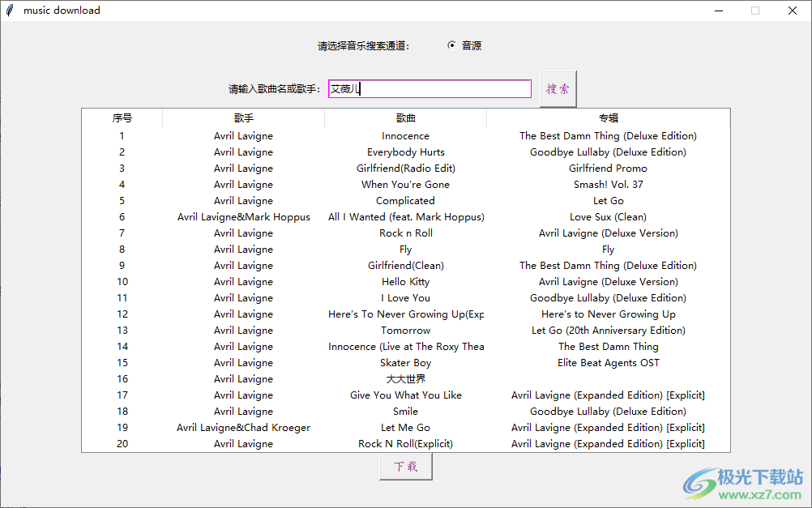The image size is (812, 508).
Task: Click the 歌曲 column header
Action: [405, 118]
